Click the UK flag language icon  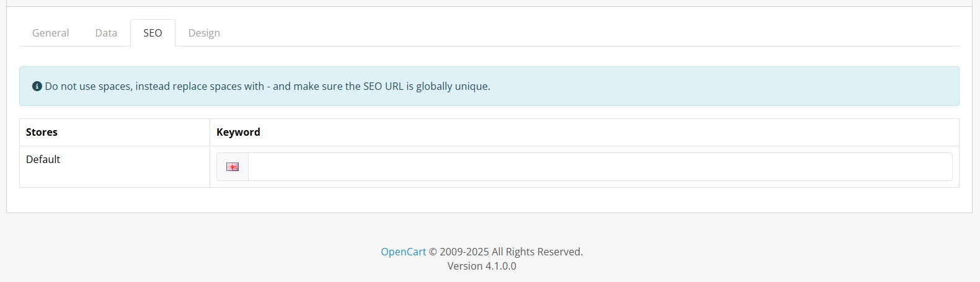pyautogui.click(x=232, y=167)
